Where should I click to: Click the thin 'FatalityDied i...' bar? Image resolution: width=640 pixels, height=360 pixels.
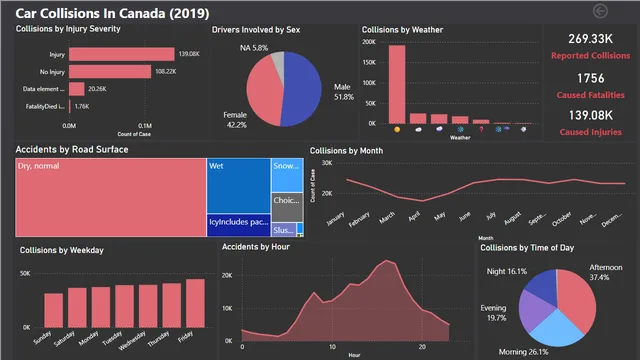point(70,107)
